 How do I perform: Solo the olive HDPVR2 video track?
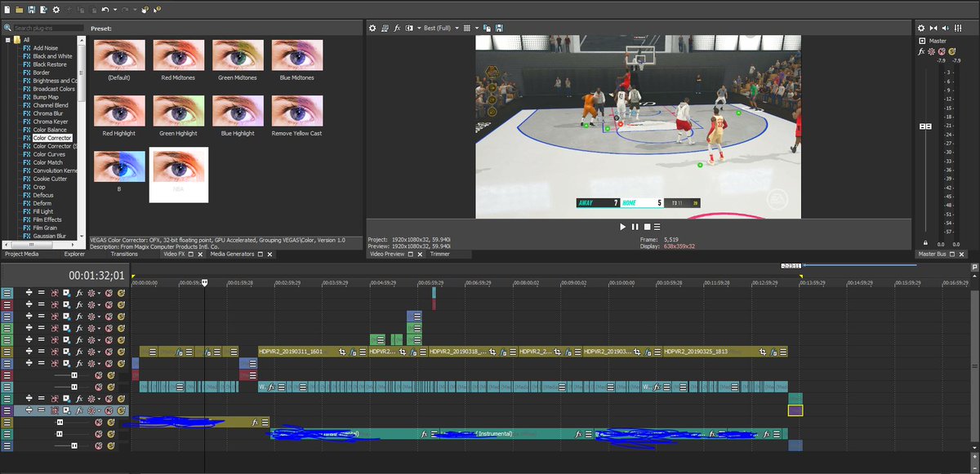[x=121, y=352]
